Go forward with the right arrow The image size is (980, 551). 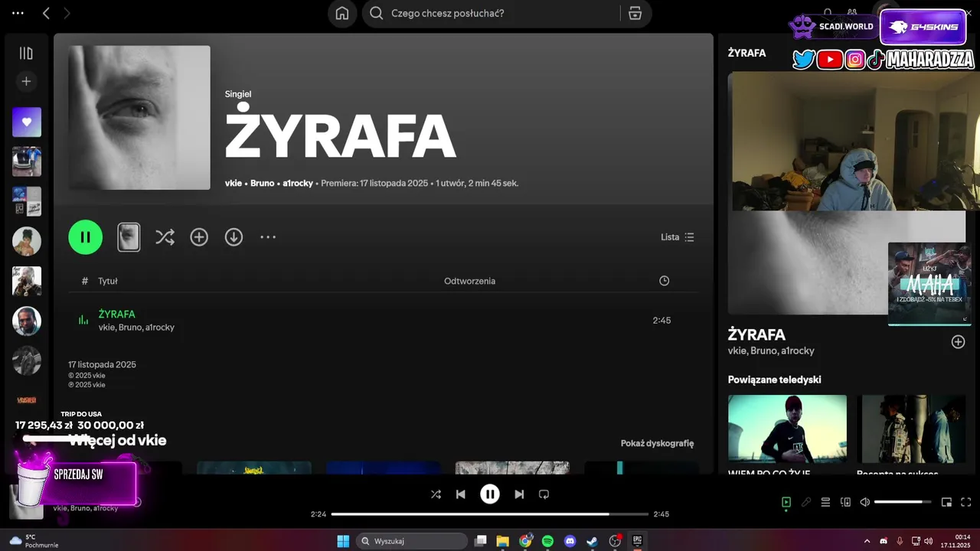pos(67,13)
